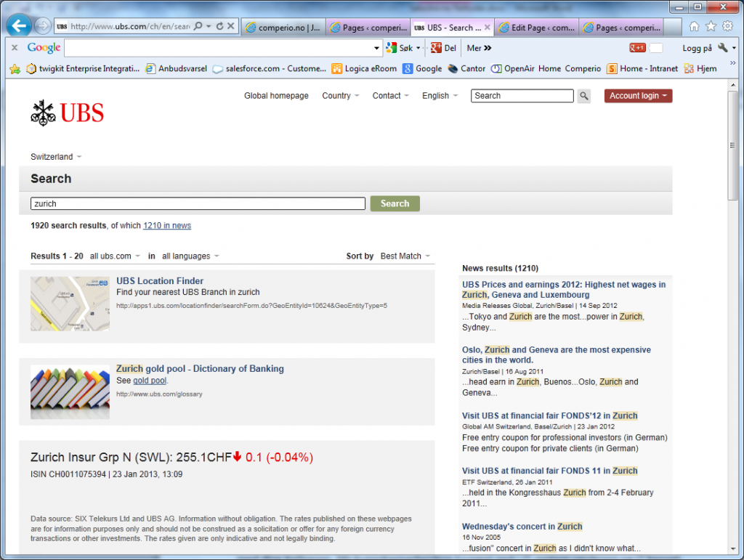Viewport: 744px width, 560px height.
Task: Click the Google+ Del share button
Action: pos(443,48)
